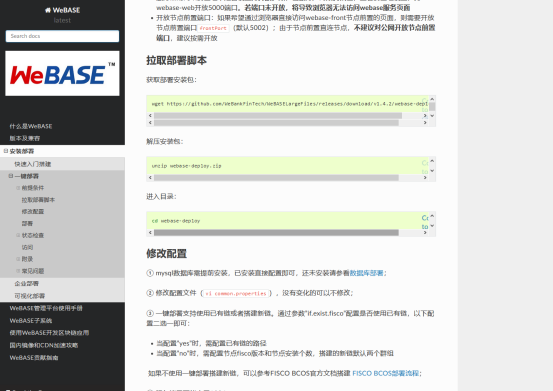Expand the 常见问题 sidebar item
The image size is (553, 391).
[18, 271]
